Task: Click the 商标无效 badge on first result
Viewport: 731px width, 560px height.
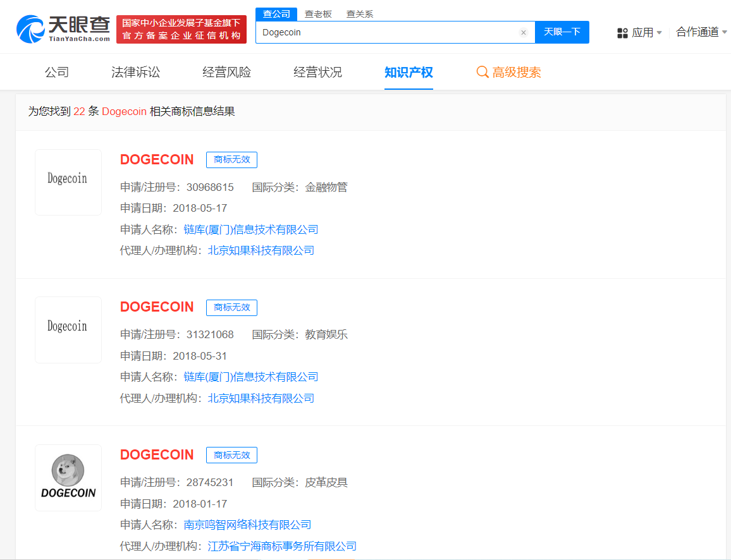Action: (231, 160)
